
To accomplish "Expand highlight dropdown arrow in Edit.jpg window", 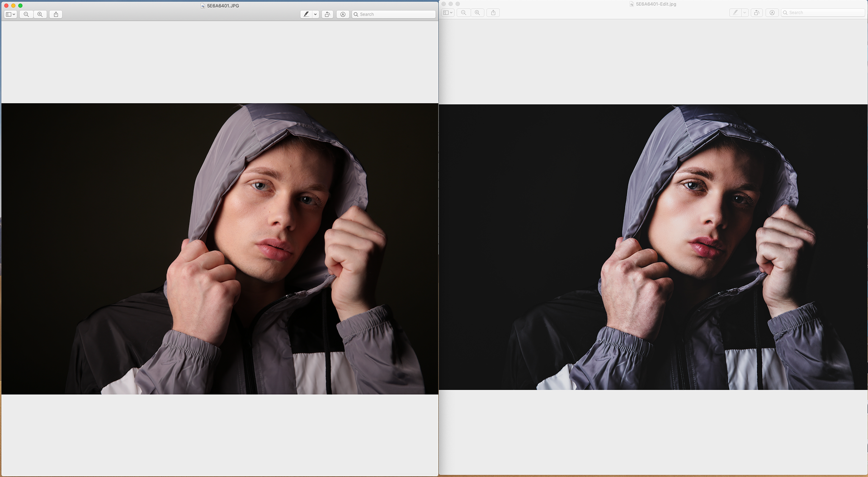I will pos(745,13).
